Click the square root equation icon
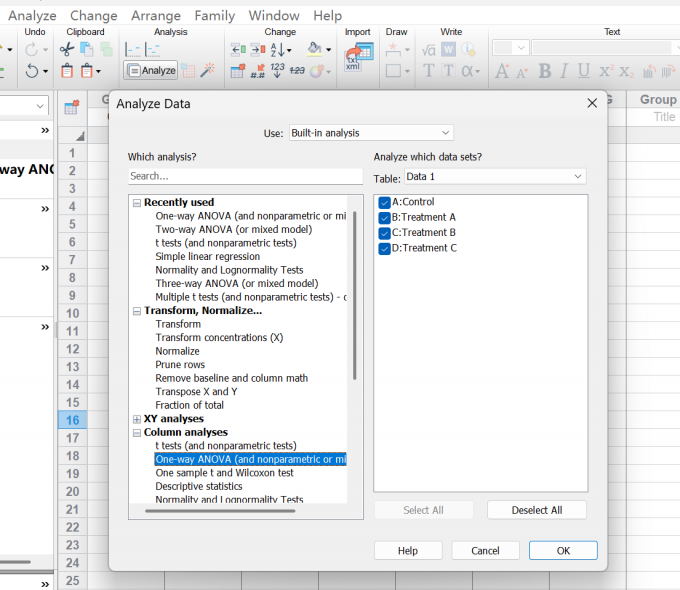This screenshot has width=680, height=590. click(428, 50)
